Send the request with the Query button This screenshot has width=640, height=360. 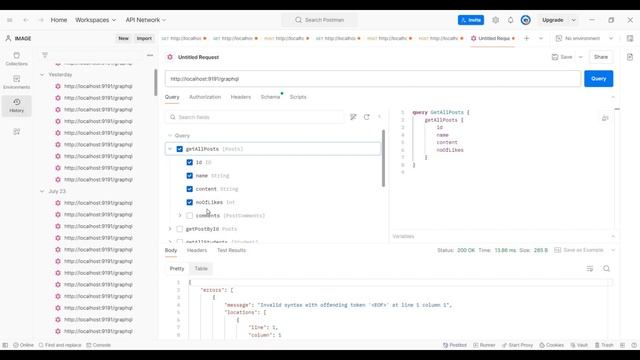[598, 79]
